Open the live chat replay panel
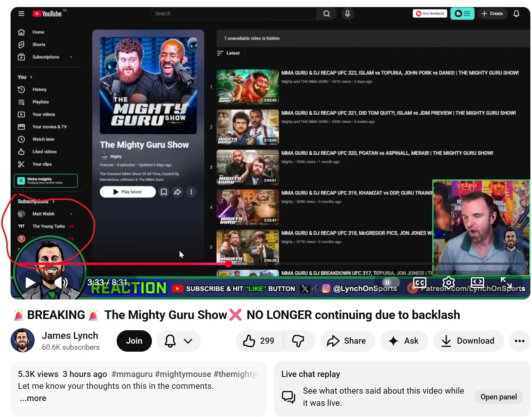The width and height of the screenshot is (532, 417). point(498,397)
